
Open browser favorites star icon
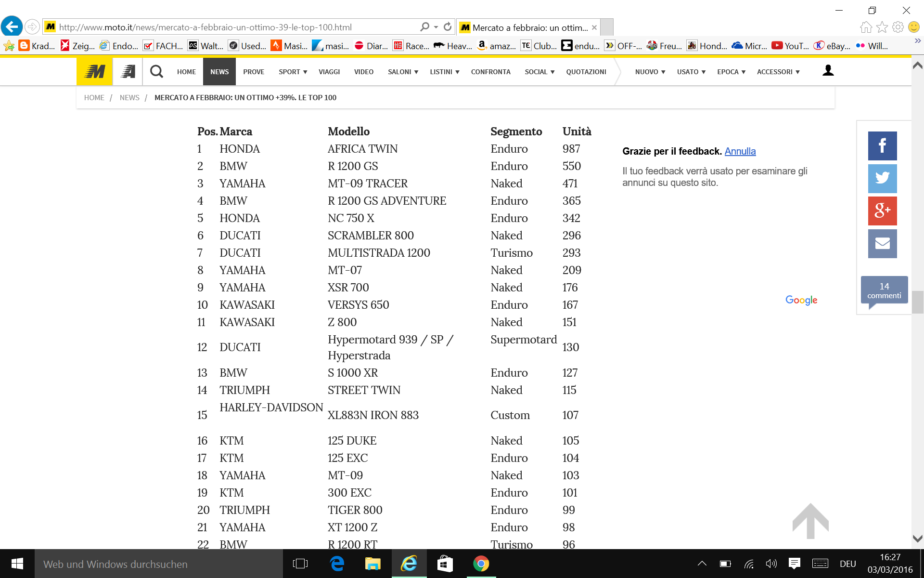(x=882, y=27)
